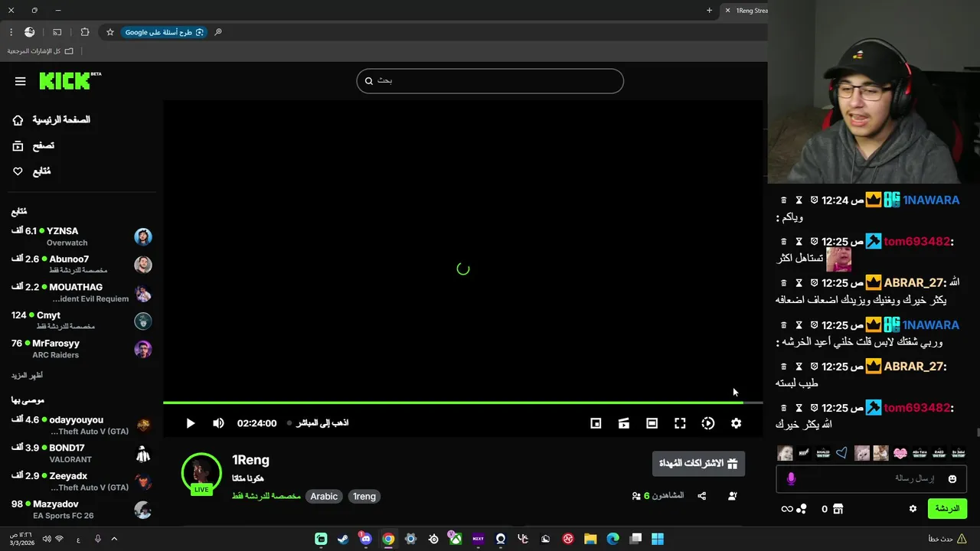Click the playback clip circle icon
The height and width of the screenshot is (551, 980).
pos(708,423)
